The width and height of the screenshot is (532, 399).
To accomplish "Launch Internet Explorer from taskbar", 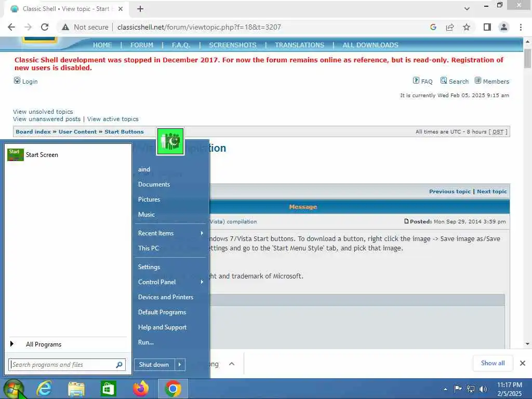I will coord(45,389).
